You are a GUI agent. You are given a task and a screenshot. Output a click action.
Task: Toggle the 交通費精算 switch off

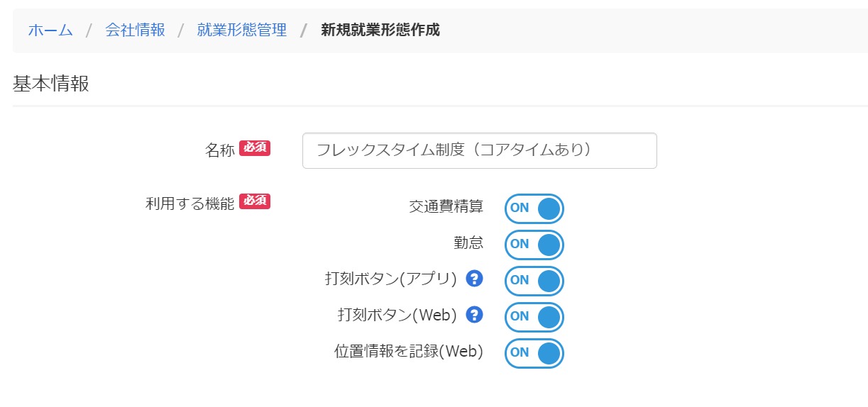coord(534,208)
